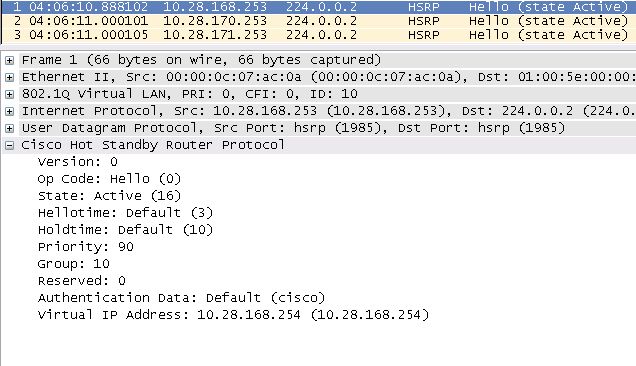The height and width of the screenshot is (366, 636).
Task: Expand the Ethernet II details
Action: click(9, 78)
